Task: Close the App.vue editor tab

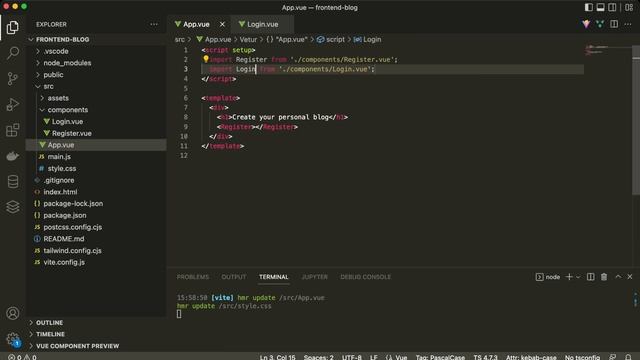Action: pyautogui.click(x=222, y=24)
